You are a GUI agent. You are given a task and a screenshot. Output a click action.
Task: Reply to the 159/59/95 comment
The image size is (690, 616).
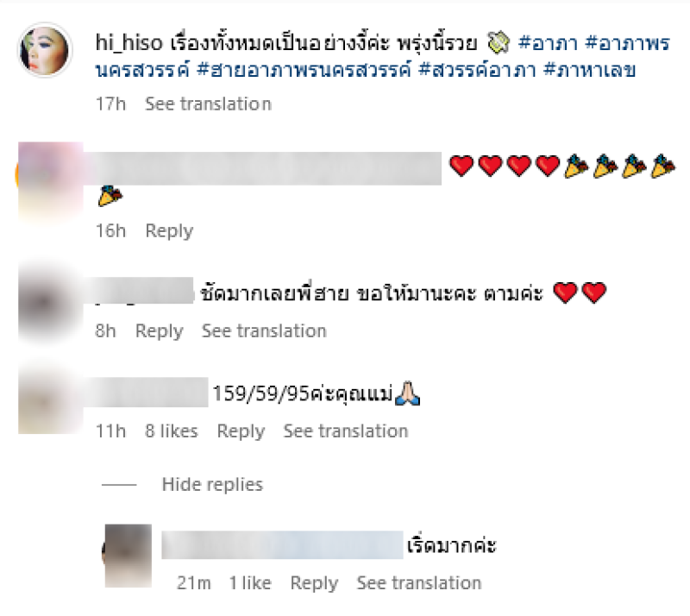[x=241, y=431]
